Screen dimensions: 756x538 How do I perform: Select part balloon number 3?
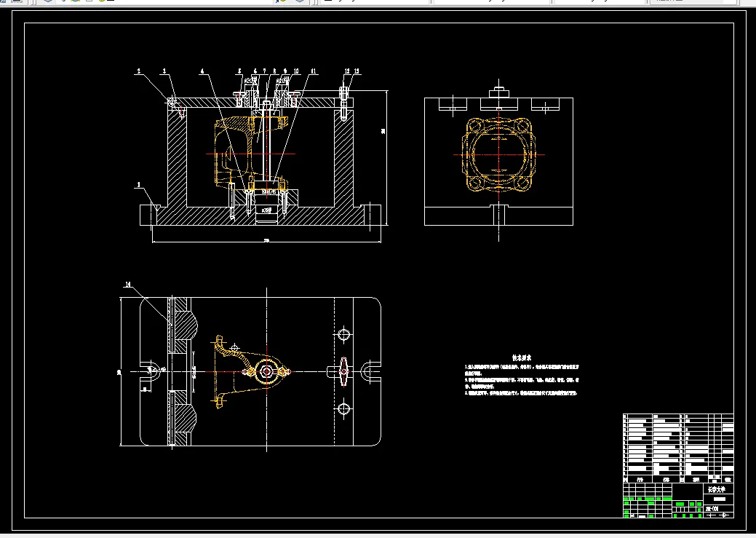(164, 71)
